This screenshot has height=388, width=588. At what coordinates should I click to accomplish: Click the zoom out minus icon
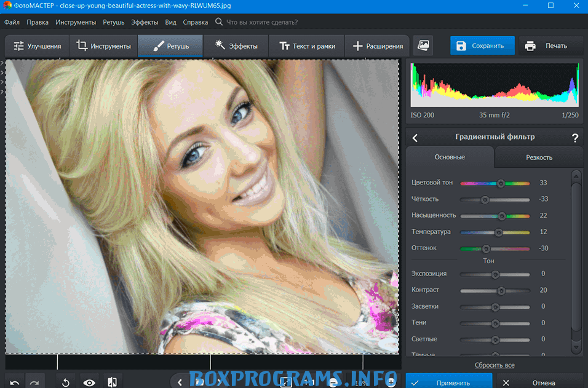[333, 382]
